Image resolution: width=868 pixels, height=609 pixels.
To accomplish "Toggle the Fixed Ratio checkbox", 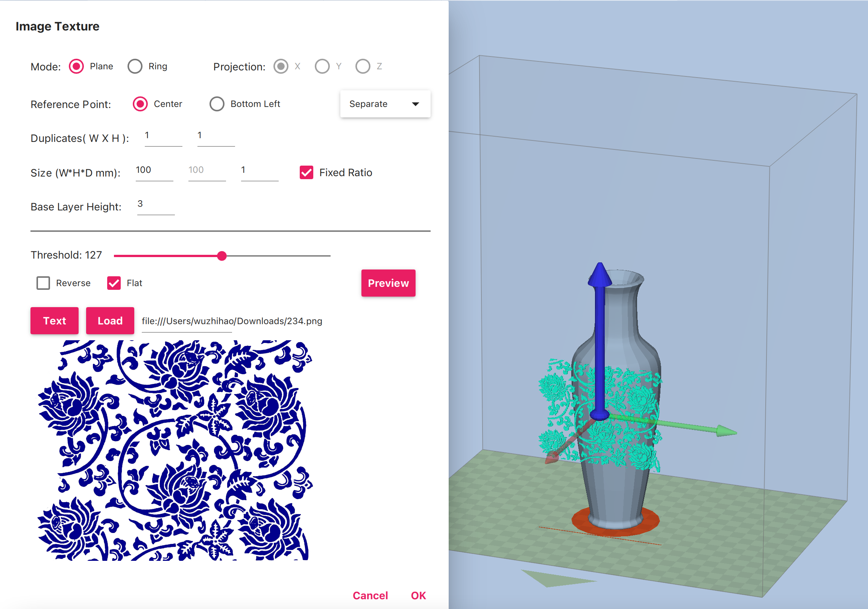I will pos(307,172).
